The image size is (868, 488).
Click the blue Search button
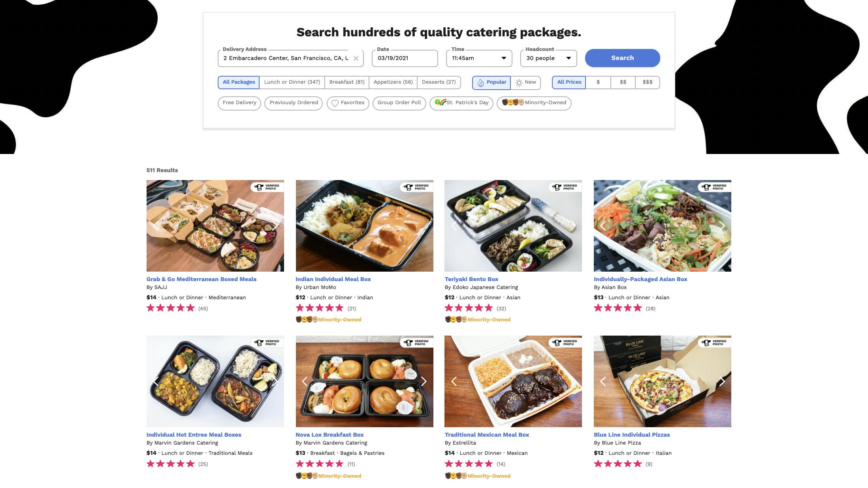(622, 58)
